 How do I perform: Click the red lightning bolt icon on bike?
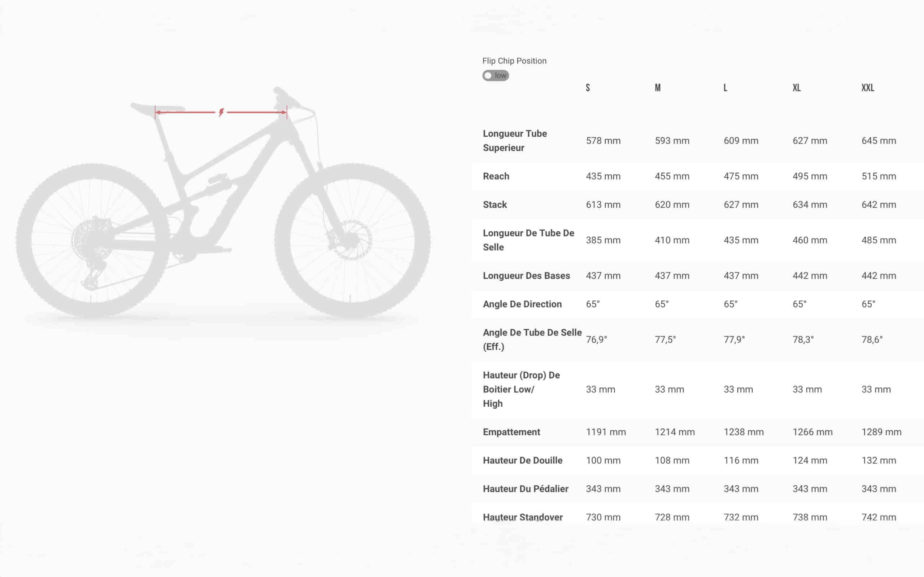click(221, 112)
